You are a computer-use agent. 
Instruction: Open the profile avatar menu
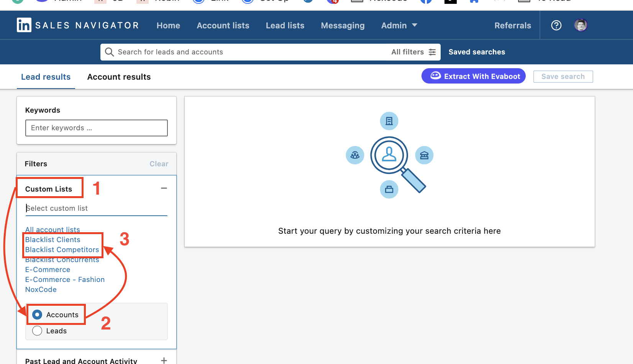pyautogui.click(x=581, y=25)
